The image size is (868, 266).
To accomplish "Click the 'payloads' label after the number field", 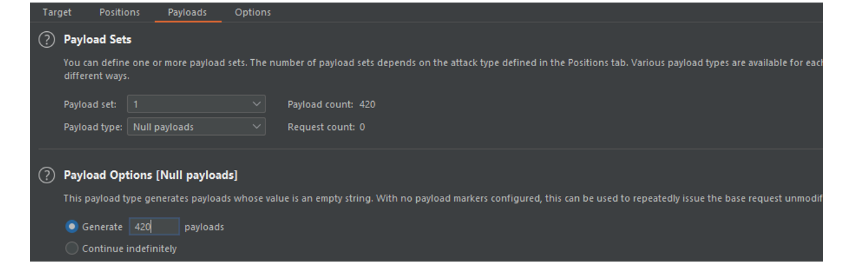I will tap(204, 227).
